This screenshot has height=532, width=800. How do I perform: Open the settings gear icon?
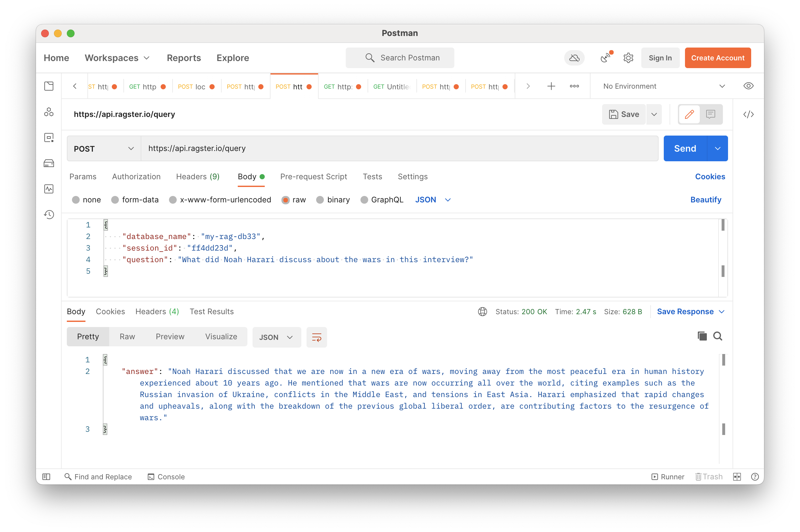(628, 58)
